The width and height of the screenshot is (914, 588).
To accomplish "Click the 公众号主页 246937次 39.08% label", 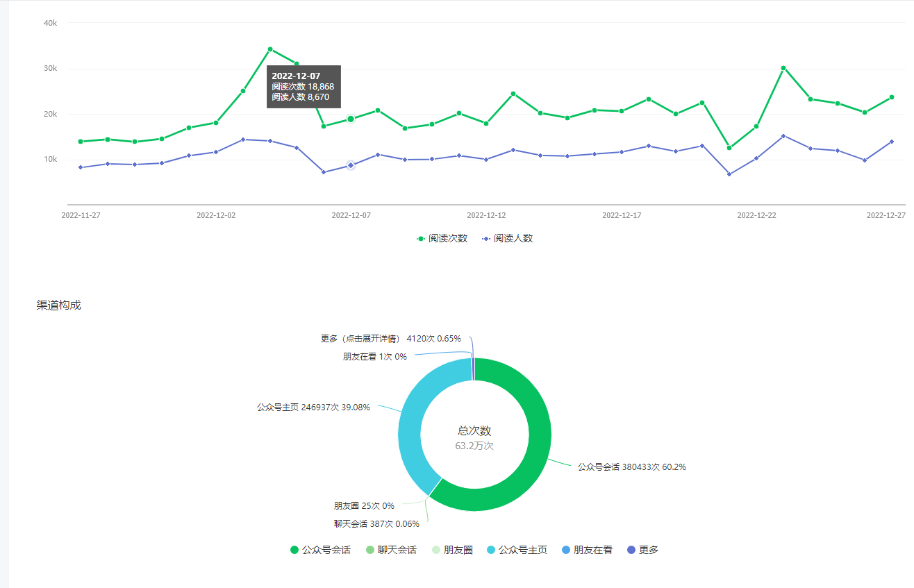I will [313, 408].
